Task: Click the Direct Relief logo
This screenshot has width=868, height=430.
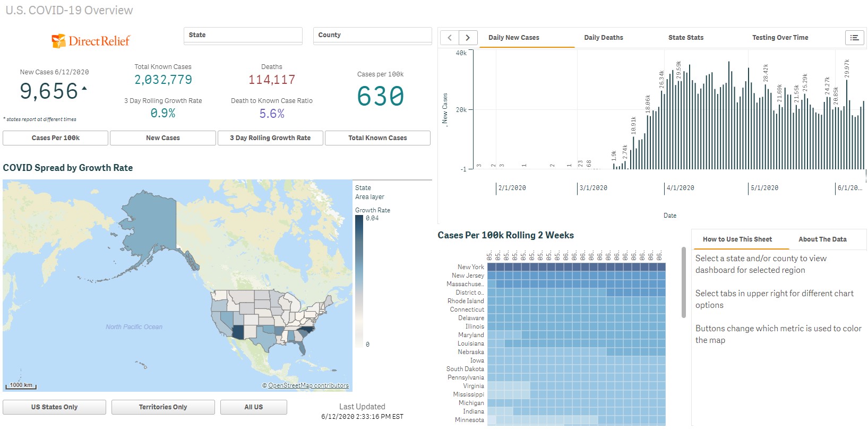Action: click(x=91, y=41)
